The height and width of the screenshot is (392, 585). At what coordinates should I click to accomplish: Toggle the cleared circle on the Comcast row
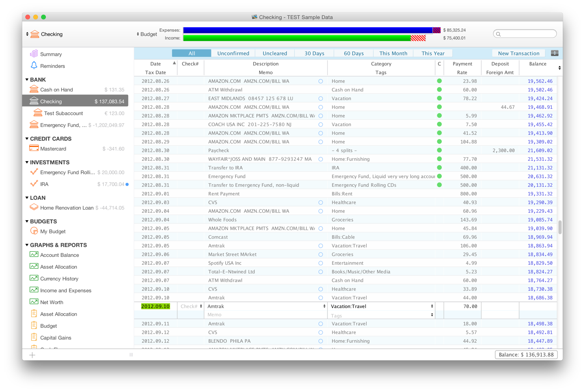coord(439,237)
